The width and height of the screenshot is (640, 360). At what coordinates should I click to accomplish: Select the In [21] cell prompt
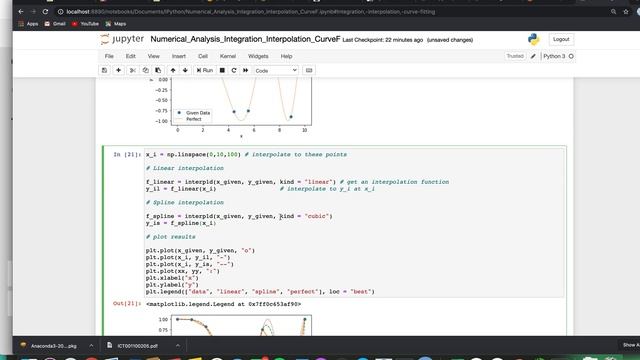coord(127,154)
